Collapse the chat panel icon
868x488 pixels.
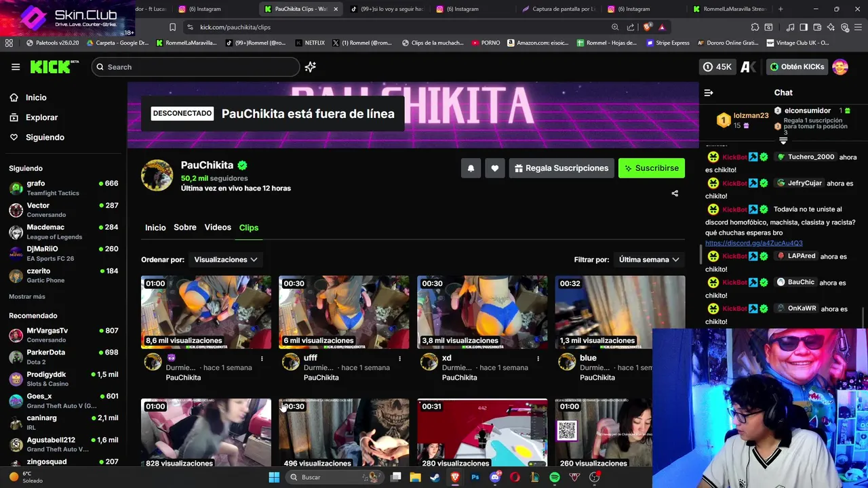pyautogui.click(x=709, y=93)
